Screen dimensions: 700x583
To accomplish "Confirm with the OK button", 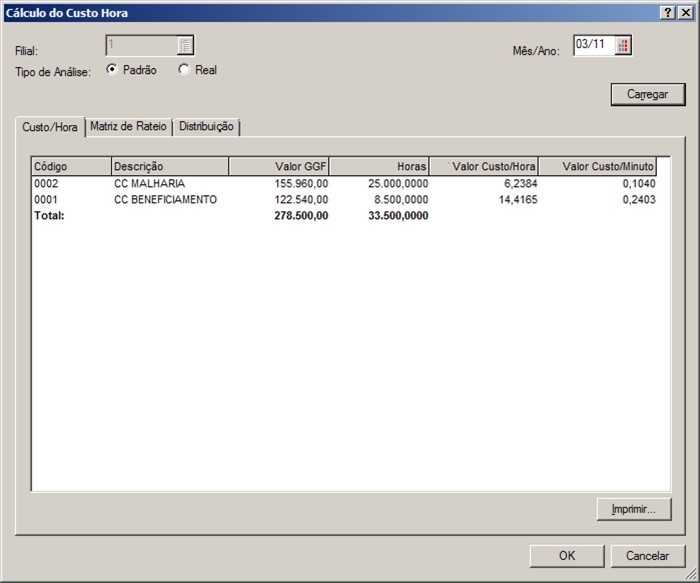I will [x=567, y=556].
